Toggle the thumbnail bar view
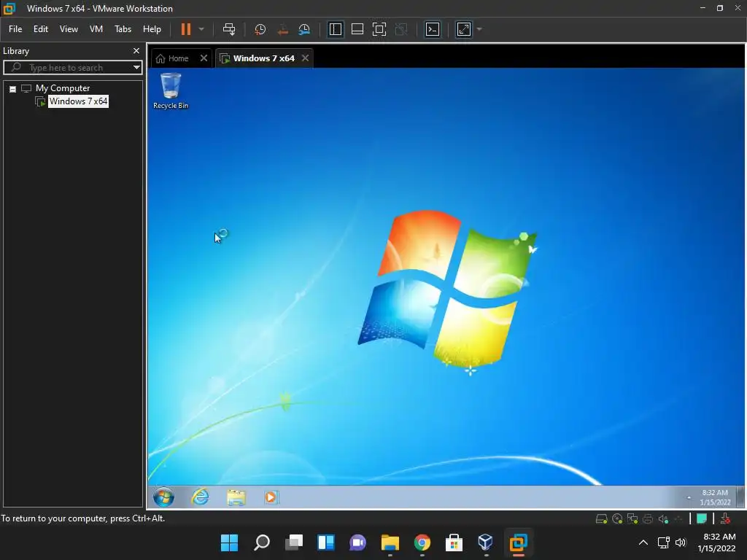747x560 pixels. tap(357, 29)
